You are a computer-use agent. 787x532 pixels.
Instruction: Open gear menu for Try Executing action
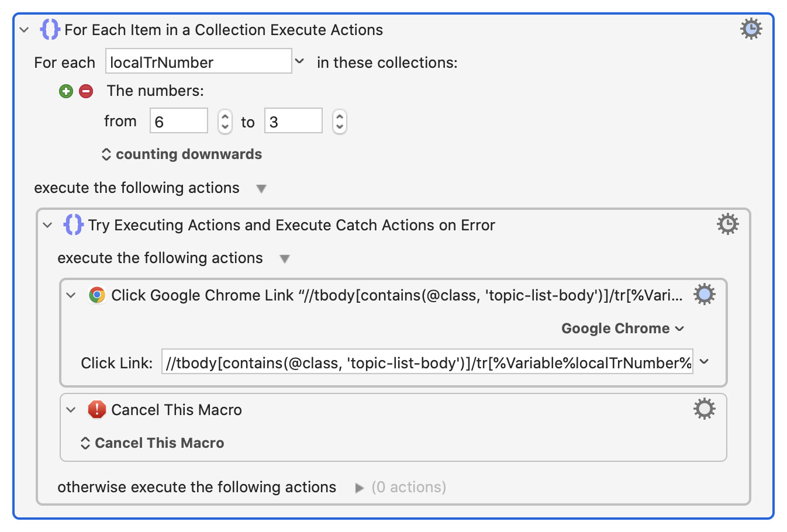(x=727, y=224)
